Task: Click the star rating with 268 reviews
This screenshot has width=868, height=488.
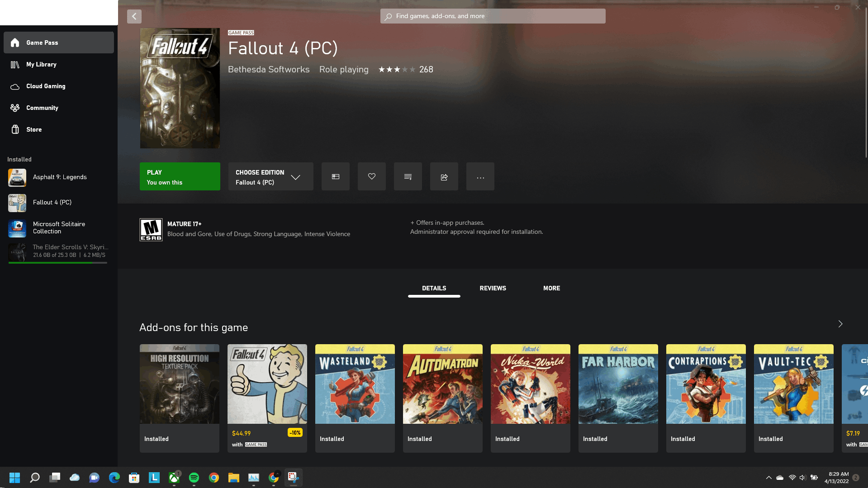Action: pos(406,70)
